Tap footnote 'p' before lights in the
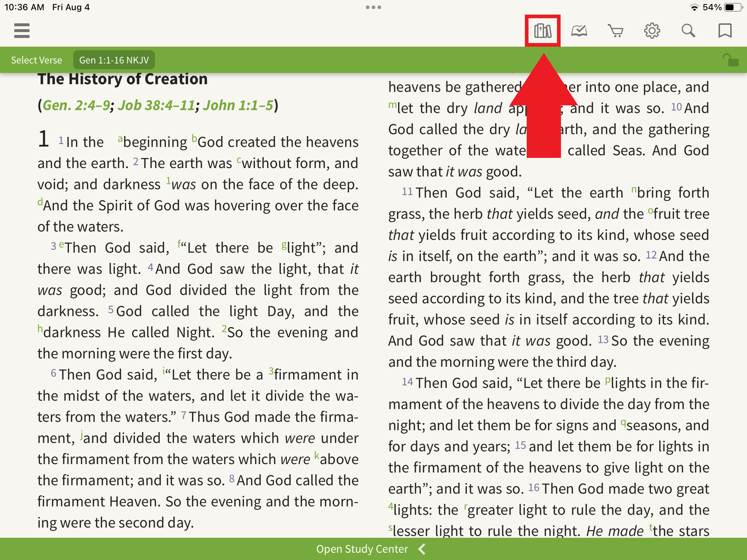The height and width of the screenshot is (560, 747). tap(608, 381)
